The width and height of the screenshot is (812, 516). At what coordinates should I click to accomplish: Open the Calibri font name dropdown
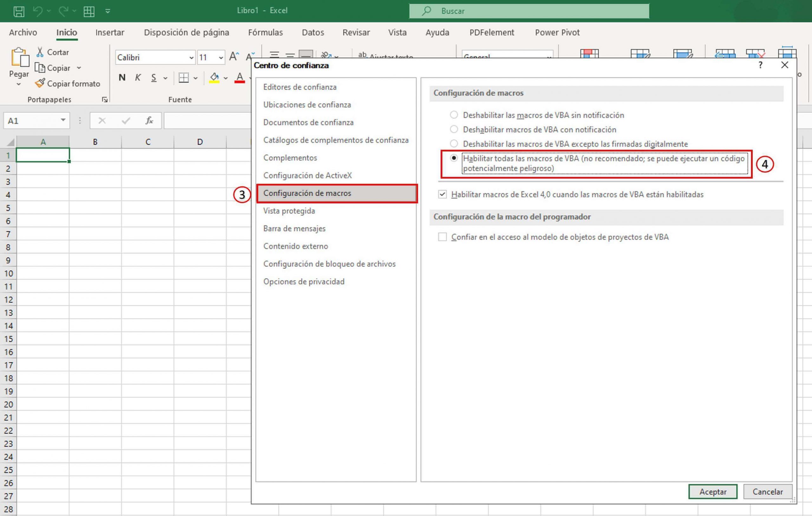pyautogui.click(x=191, y=57)
